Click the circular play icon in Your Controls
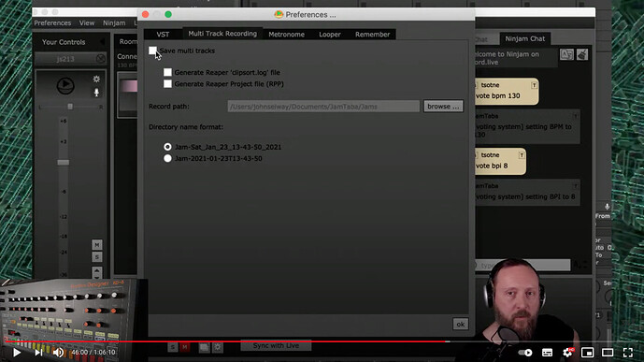644x362 pixels. click(65, 85)
